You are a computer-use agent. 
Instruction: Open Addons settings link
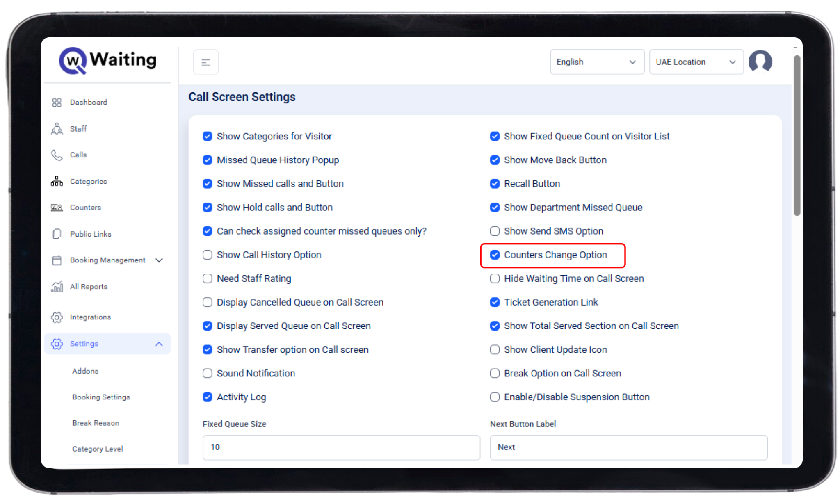[85, 371]
